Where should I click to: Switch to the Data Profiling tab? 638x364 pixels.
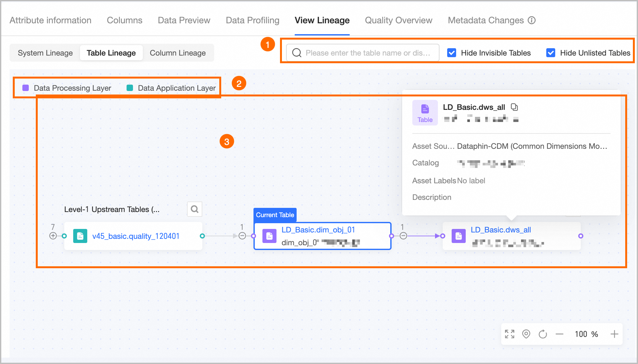point(252,20)
